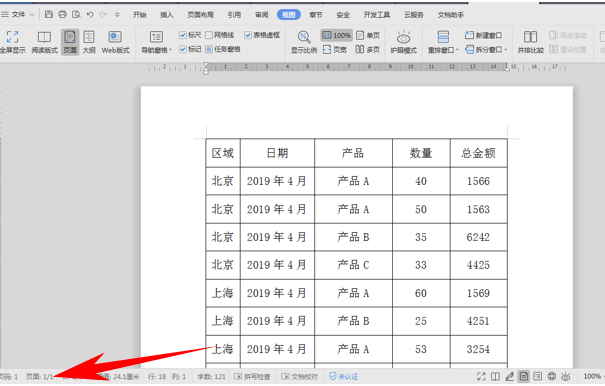This screenshot has height=386, width=605.
Task: Click spell check (拼写检查) in status bar
Action: (252, 376)
